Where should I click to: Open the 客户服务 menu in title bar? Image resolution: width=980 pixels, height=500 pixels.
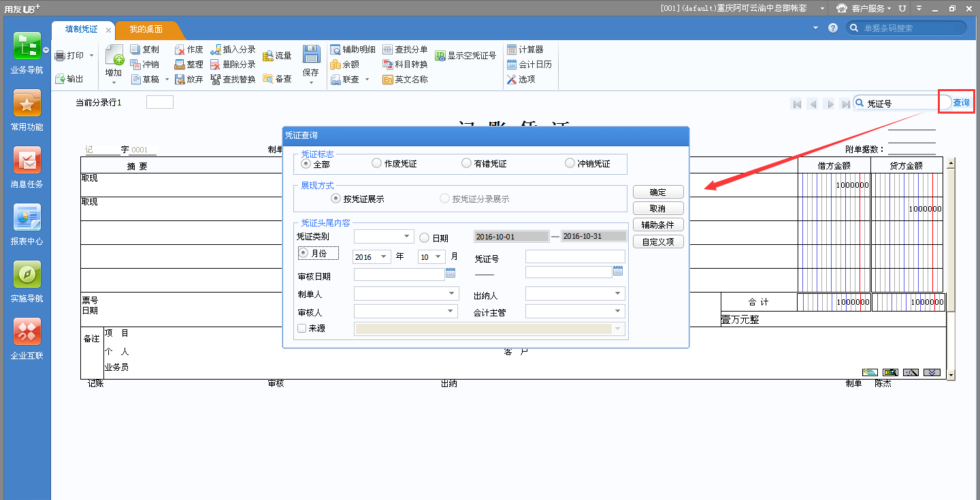coord(862,8)
